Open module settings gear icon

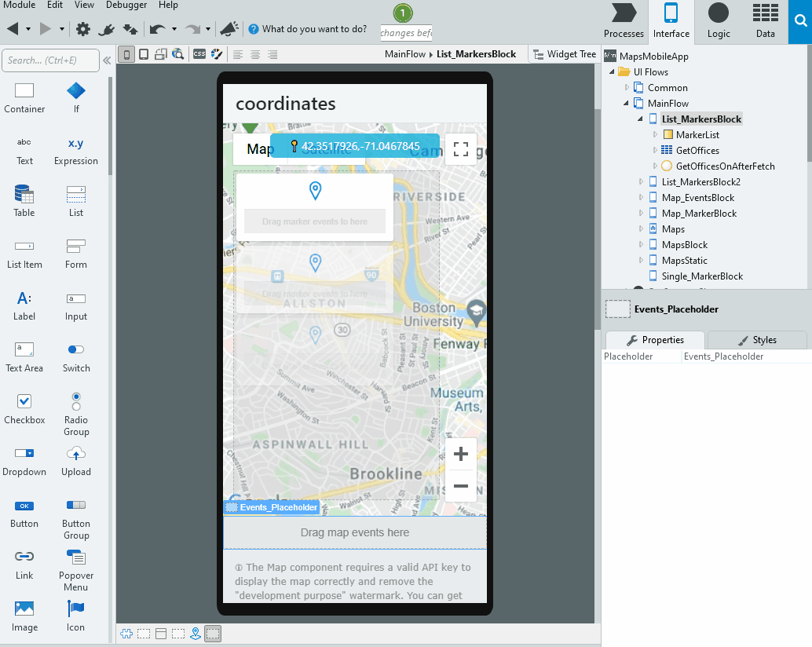83,29
